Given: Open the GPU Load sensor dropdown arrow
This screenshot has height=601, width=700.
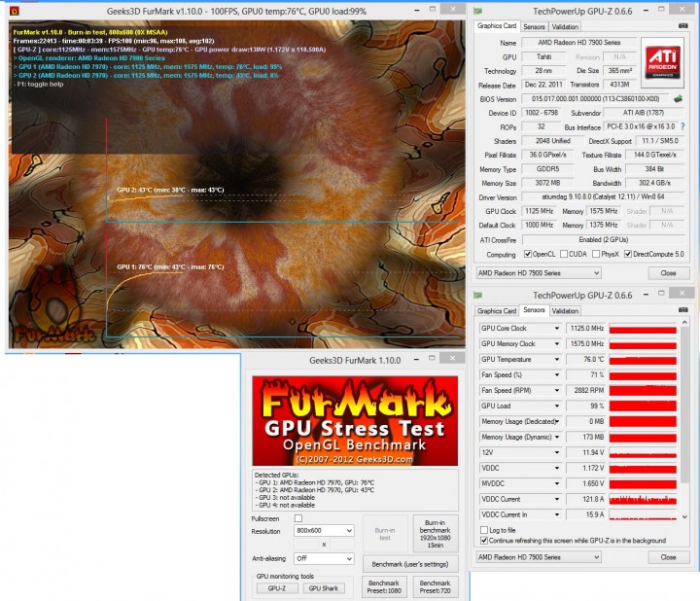Looking at the screenshot, I should click(557, 406).
